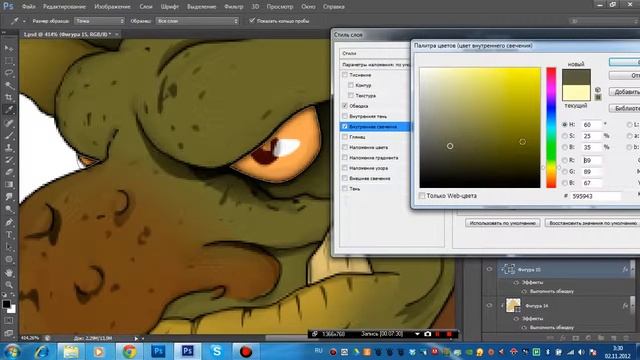Click the new color swatch preview
Viewport: 640px width, 360px height.
pyautogui.click(x=576, y=77)
